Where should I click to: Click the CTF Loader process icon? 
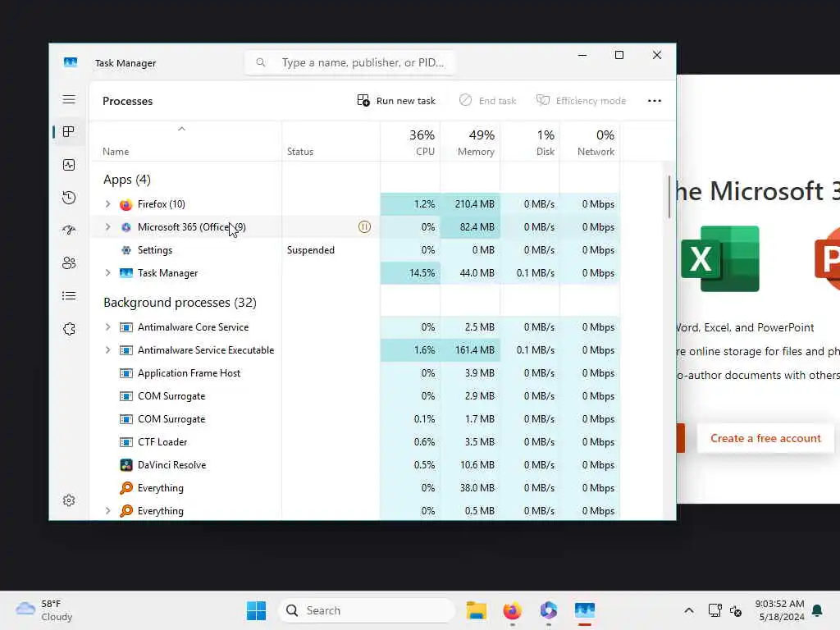(126, 442)
